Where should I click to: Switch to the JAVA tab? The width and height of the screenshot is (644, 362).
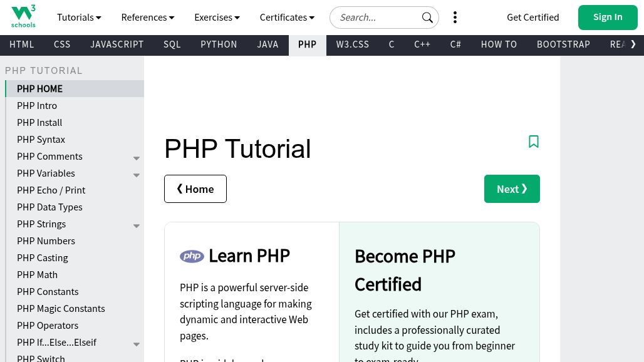(x=267, y=44)
